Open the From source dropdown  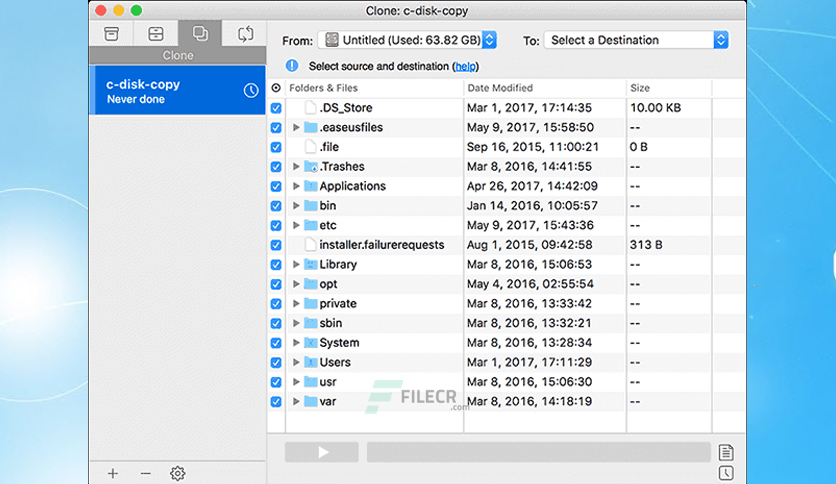[407, 40]
